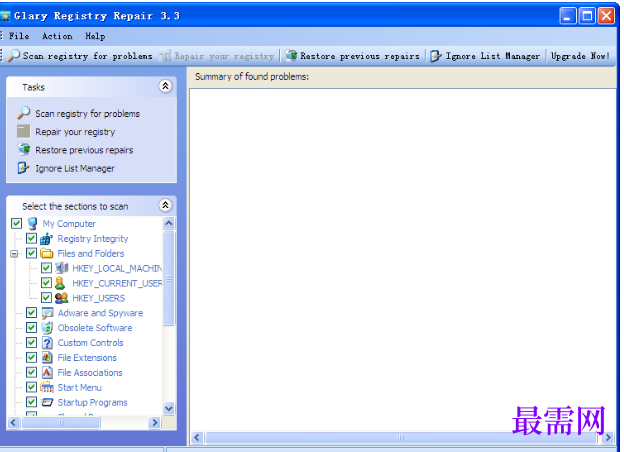Screen dimensions: 624x452
Task: Uncheck the Start Menu checkbox
Action: coord(31,387)
